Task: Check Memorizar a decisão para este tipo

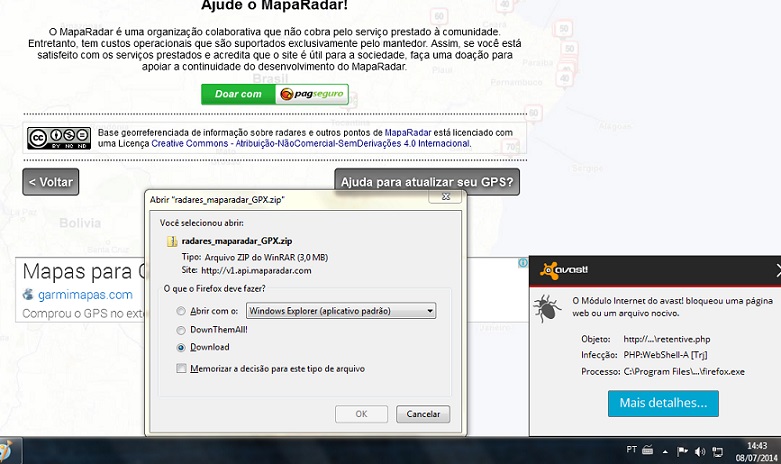Action: (181, 368)
